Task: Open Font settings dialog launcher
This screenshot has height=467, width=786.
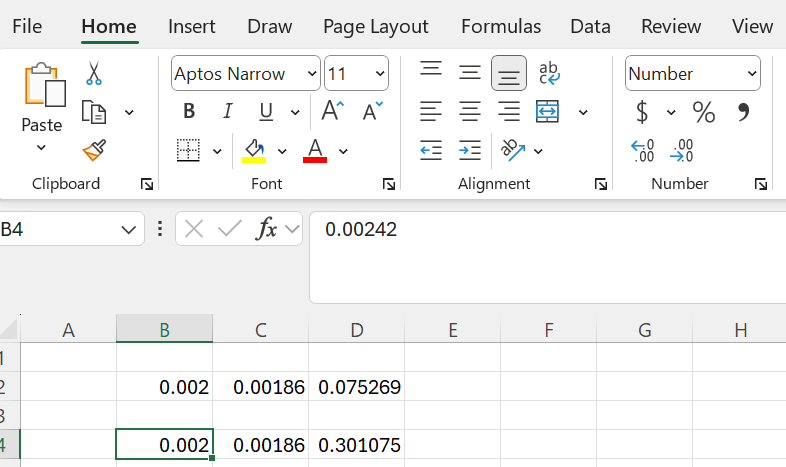Action: [388, 184]
